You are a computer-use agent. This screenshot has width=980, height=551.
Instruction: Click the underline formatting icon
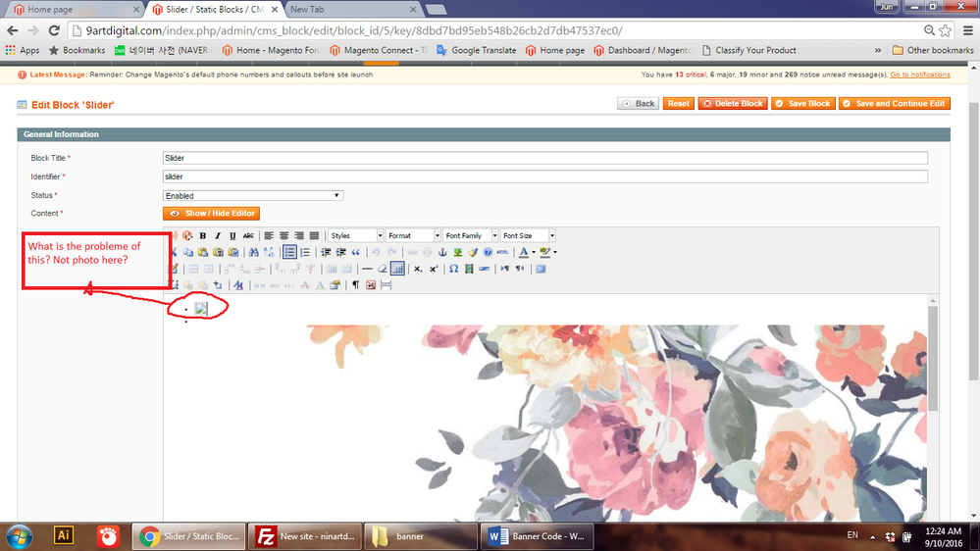tap(232, 236)
